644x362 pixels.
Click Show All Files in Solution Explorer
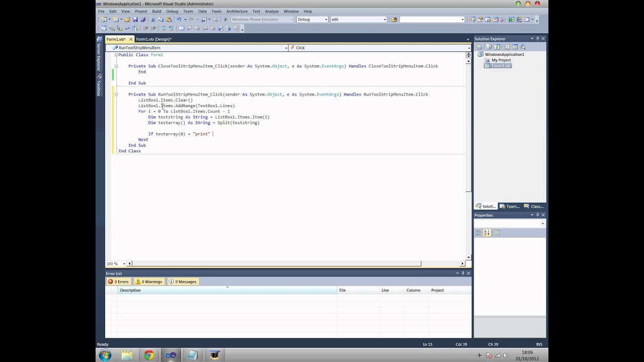pyautogui.click(x=489, y=47)
